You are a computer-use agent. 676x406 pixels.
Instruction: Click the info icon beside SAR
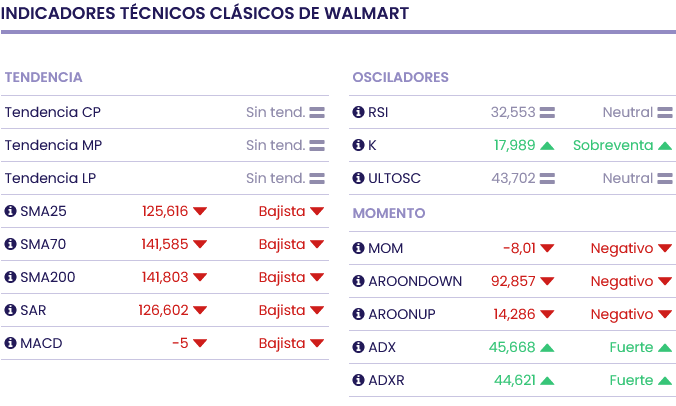(11, 310)
